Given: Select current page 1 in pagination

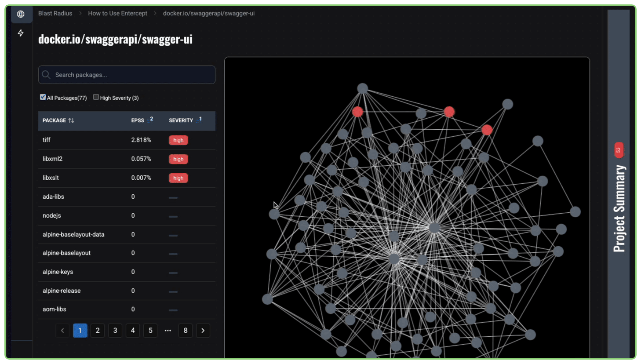Looking at the screenshot, I should pos(80,331).
